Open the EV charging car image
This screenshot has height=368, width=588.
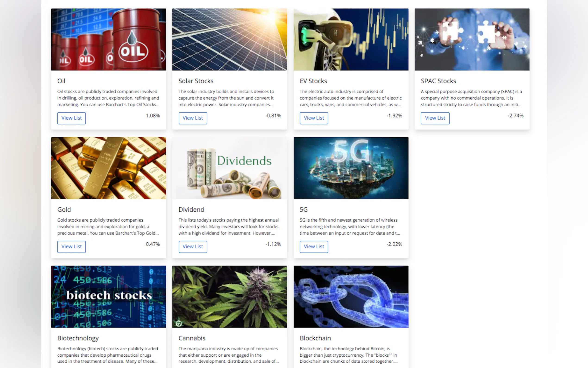pos(351,39)
